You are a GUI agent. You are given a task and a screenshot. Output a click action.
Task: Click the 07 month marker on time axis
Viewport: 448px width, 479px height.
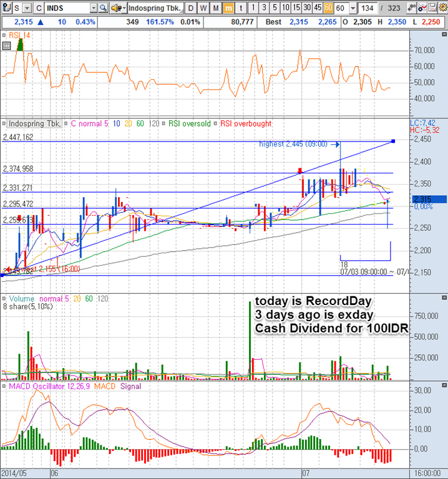(306, 473)
